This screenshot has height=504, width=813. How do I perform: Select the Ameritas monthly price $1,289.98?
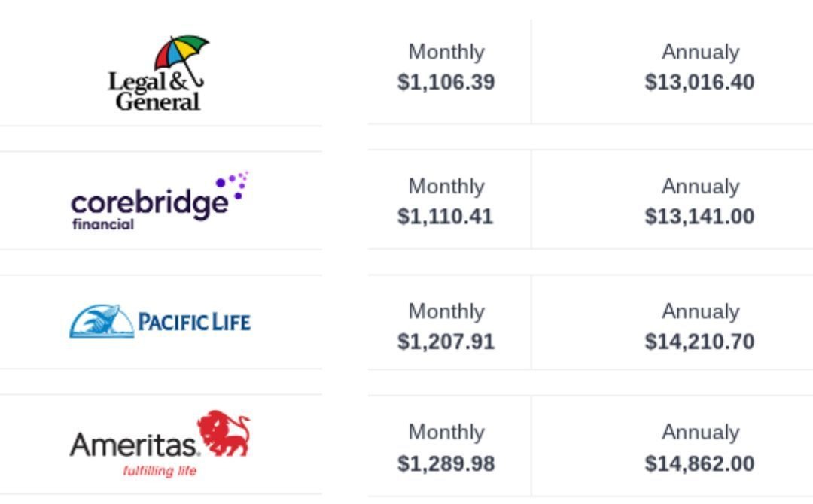pos(446,463)
